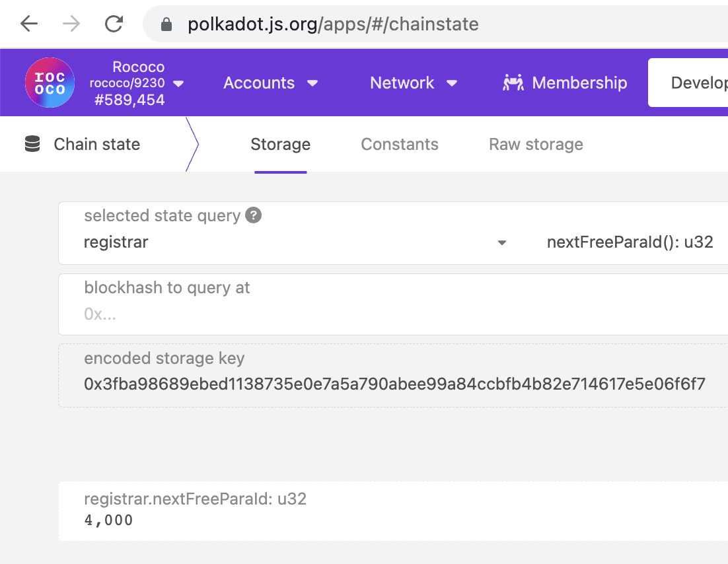Screen dimensions: 728x564
Task: Click the Chain state database icon
Action: 32,144
